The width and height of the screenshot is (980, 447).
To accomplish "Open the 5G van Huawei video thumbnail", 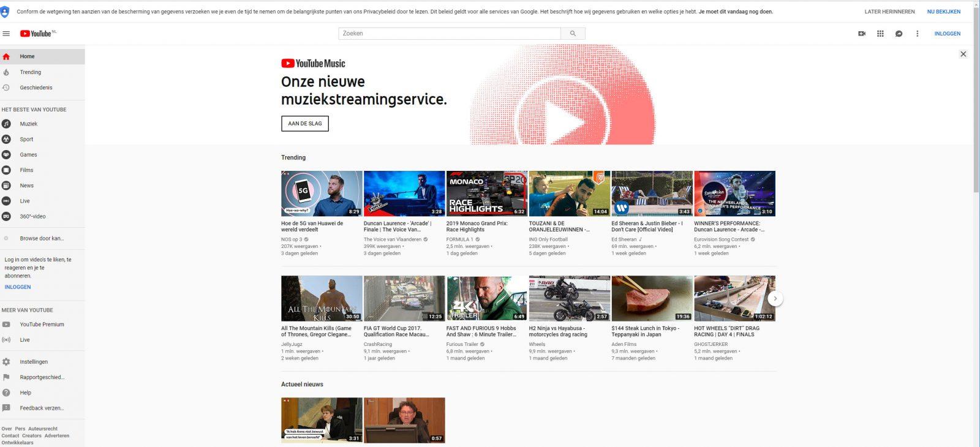I will coord(322,193).
